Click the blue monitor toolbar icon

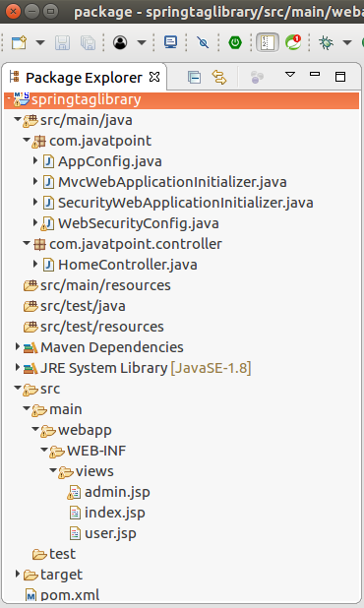click(x=170, y=42)
